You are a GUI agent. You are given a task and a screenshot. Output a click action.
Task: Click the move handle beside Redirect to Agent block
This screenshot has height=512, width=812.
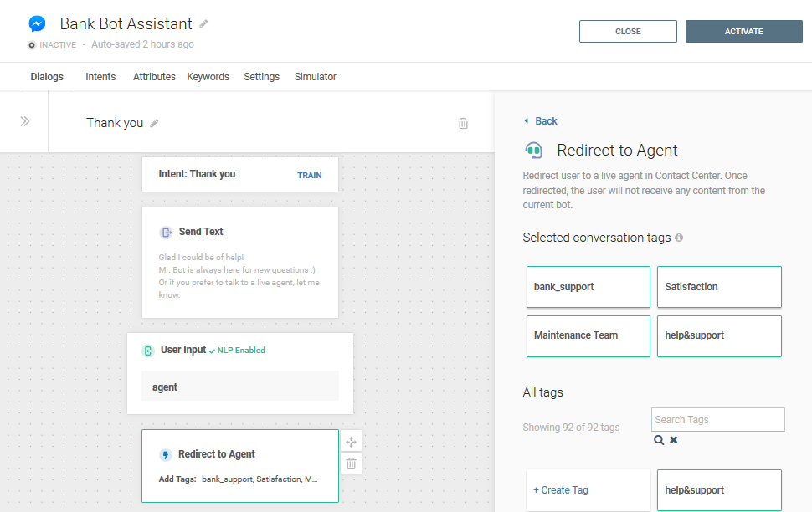352,442
